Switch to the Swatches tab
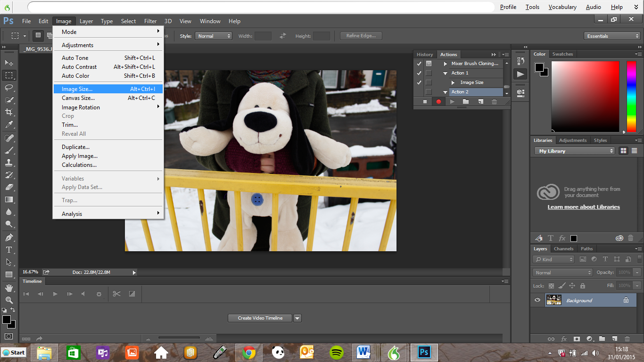 click(562, 54)
